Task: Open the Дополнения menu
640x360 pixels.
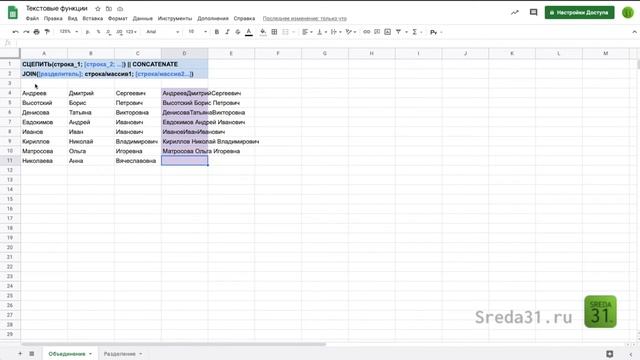Action: coord(213,18)
